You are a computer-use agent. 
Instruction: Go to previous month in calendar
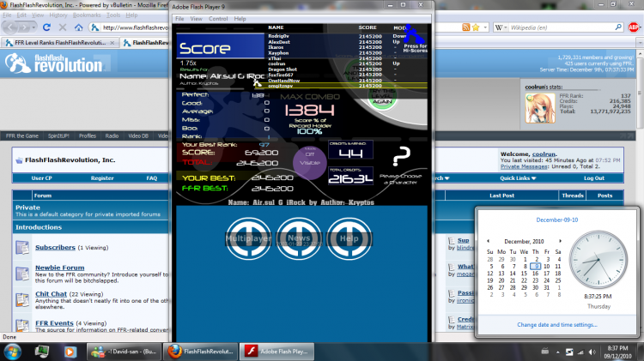point(488,241)
